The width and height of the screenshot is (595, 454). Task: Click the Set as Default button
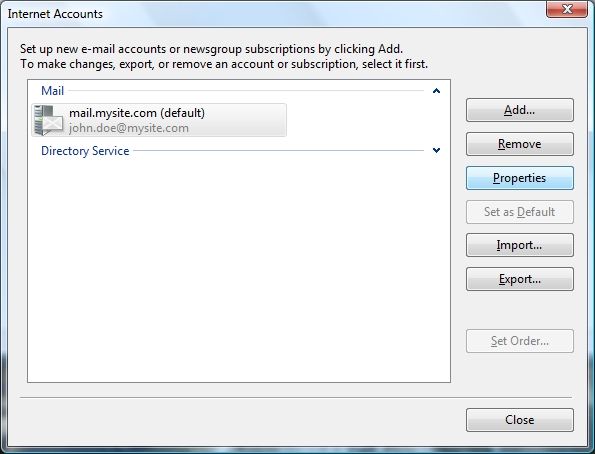click(519, 212)
